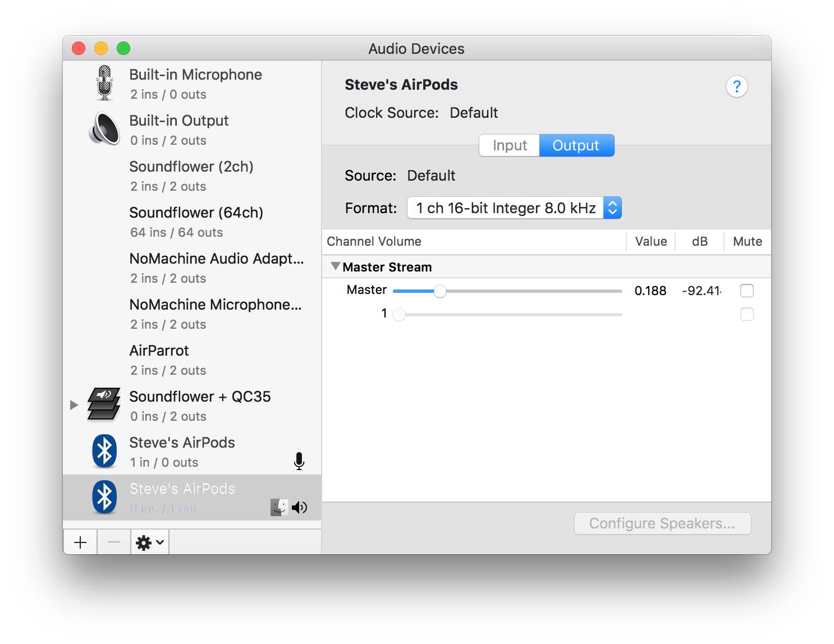This screenshot has width=834, height=644.
Task: Switch to the Input tab
Action: [x=510, y=145]
